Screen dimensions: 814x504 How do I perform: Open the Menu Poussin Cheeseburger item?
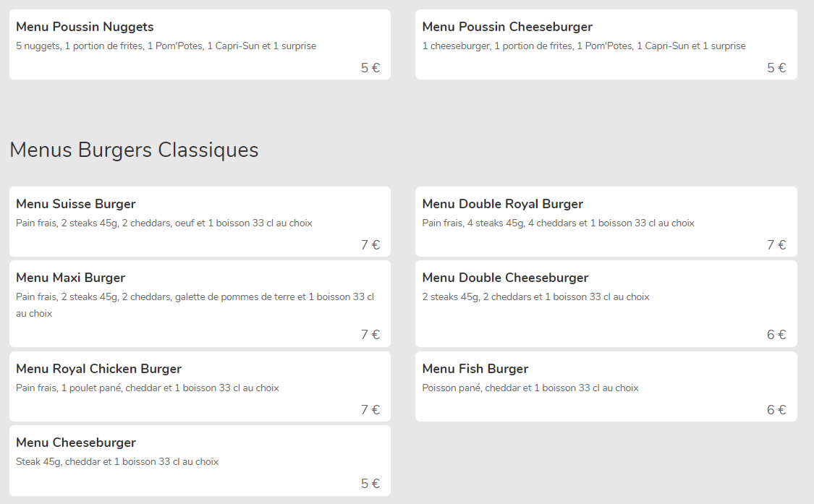[x=606, y=45]
